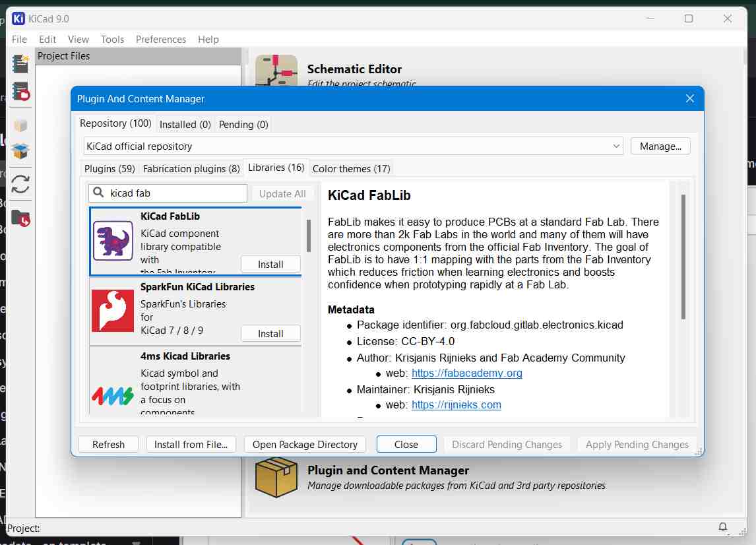The height and width of the screenshot is (545, 756).
Task: Click the Manage... button
Action: coord(660,146)
